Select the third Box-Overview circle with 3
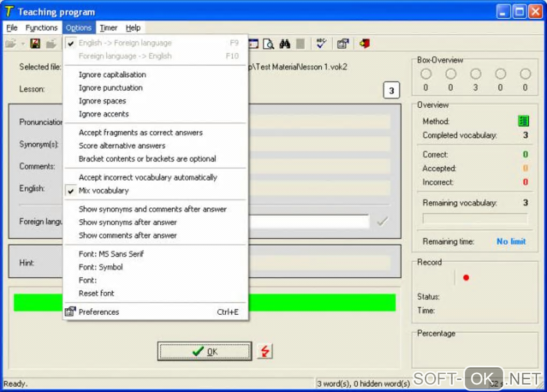 [x=476, y=74]
